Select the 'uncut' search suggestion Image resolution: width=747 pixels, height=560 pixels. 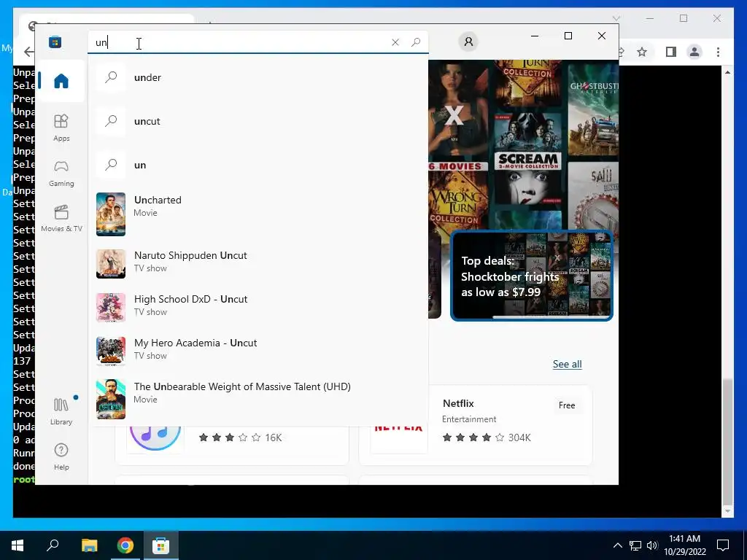pyautogui.click(x=258, y=121)
